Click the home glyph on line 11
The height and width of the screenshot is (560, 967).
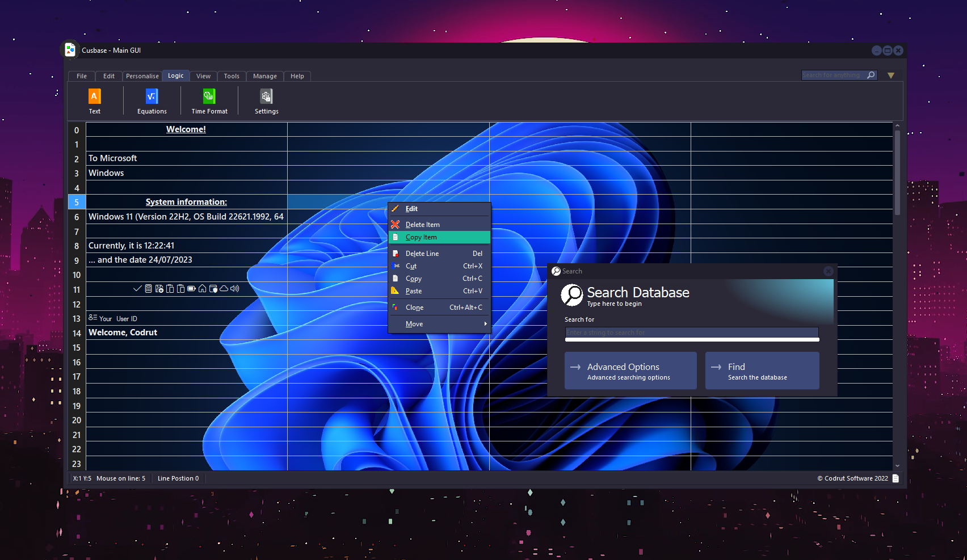[x=203, y=289]
